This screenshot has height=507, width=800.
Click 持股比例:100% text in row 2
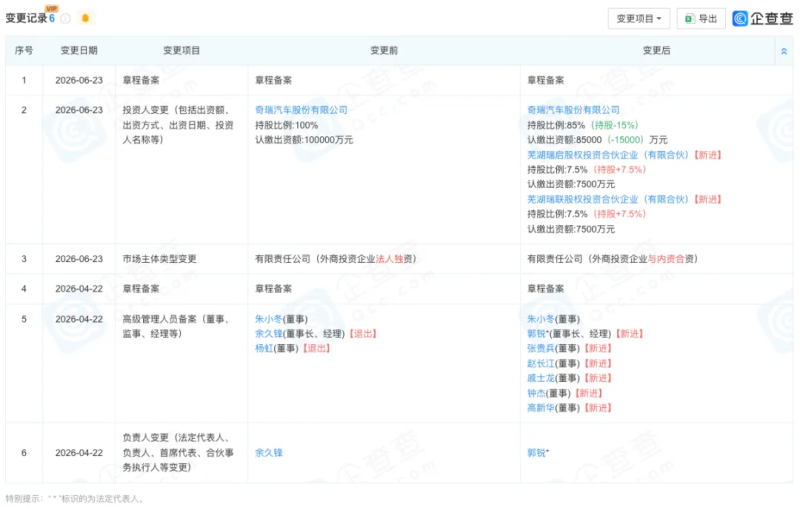point(286,125)
